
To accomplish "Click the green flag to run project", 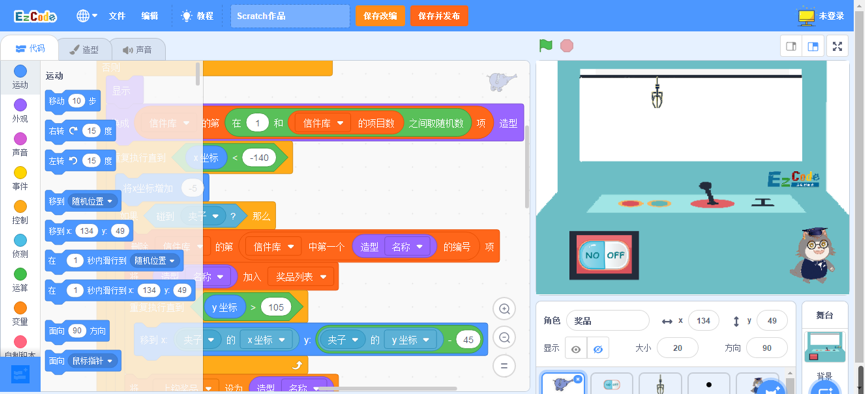I will click(x=546, y=46).
